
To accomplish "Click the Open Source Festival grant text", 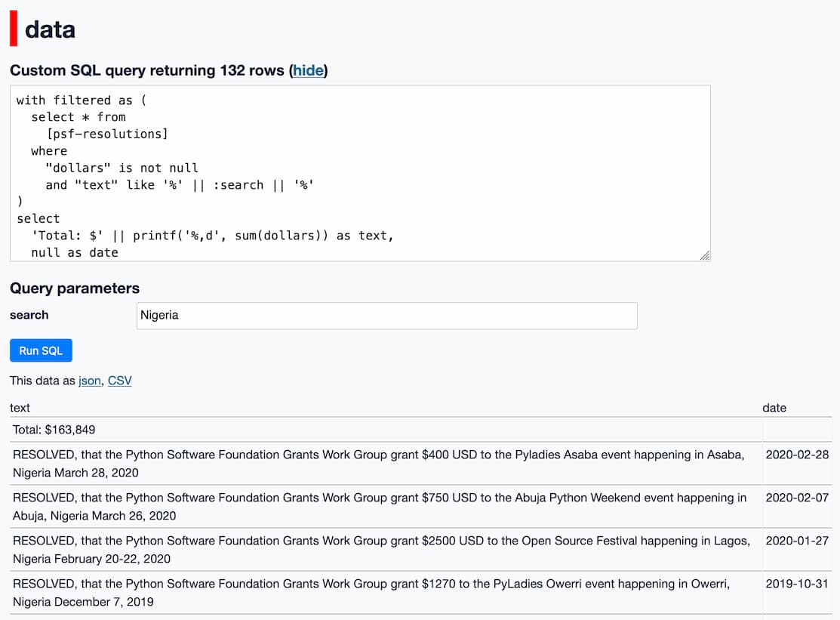I will coord(381,549).
